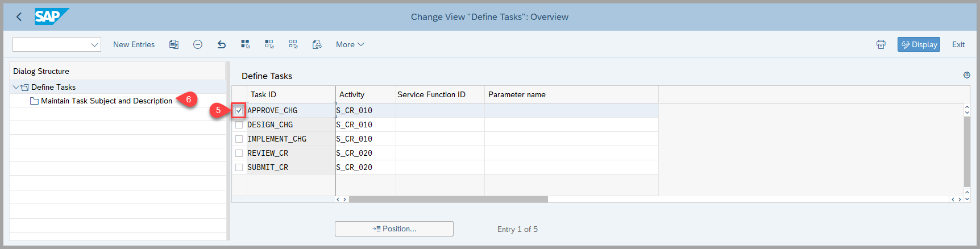Viewport: 980px width, 249px height.
Task: Open Maintain Task Subject and Description
Action: (x=106, y=101)
